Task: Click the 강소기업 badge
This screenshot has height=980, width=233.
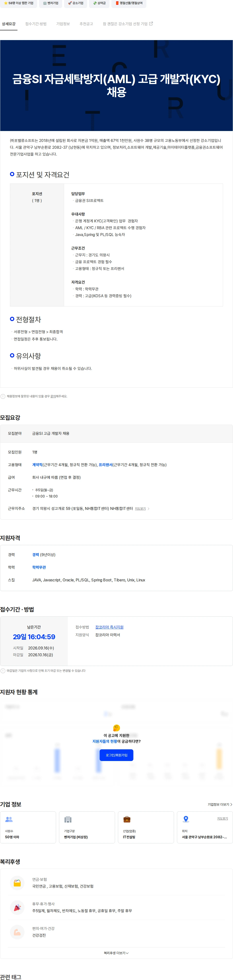Action: click(75, 3)
